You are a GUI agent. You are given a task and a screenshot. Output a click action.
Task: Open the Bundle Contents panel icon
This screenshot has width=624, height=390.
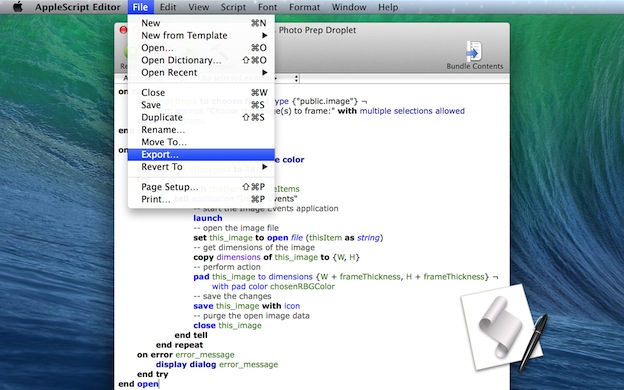tap(474, 51)
